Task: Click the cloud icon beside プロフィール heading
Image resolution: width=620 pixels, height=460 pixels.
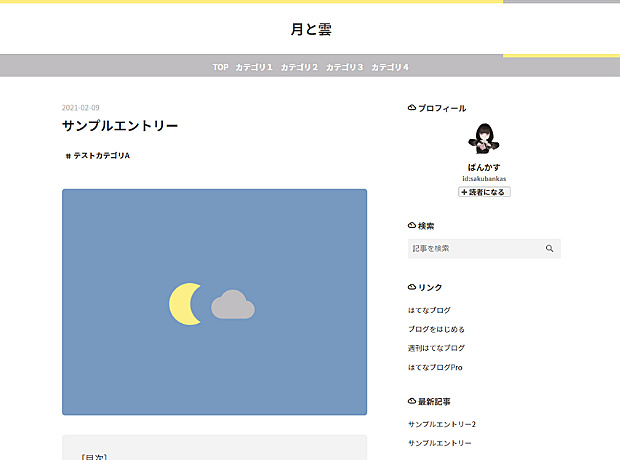Action: tap(412, 108)
